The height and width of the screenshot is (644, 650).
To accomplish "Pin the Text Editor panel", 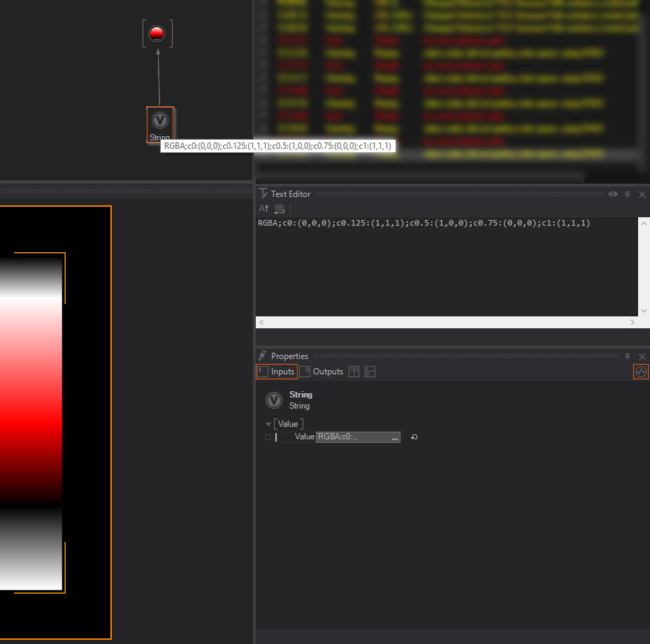I will coord(628,194).
